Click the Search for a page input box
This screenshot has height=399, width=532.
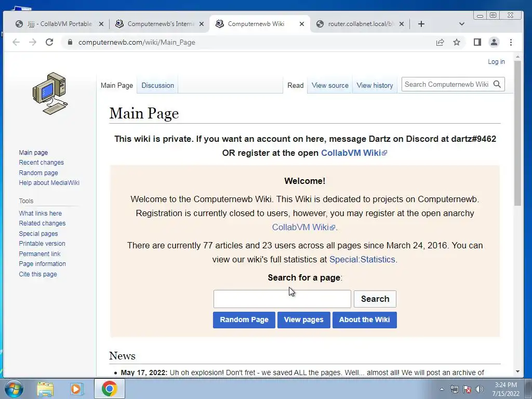[282, 299]
